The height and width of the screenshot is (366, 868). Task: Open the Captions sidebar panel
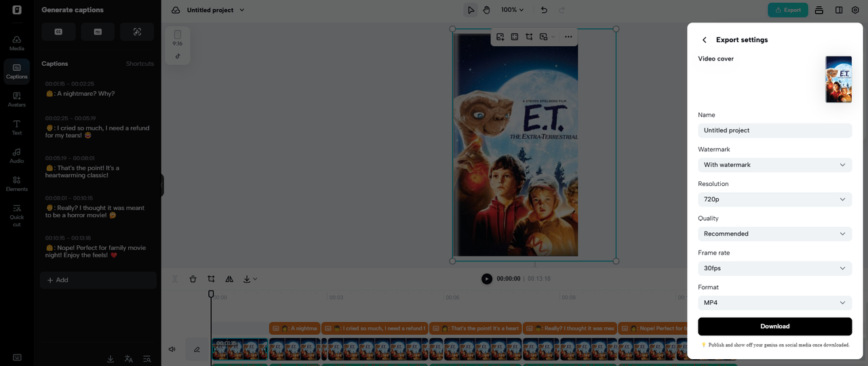pyautogui.click(x=16, y=71)
